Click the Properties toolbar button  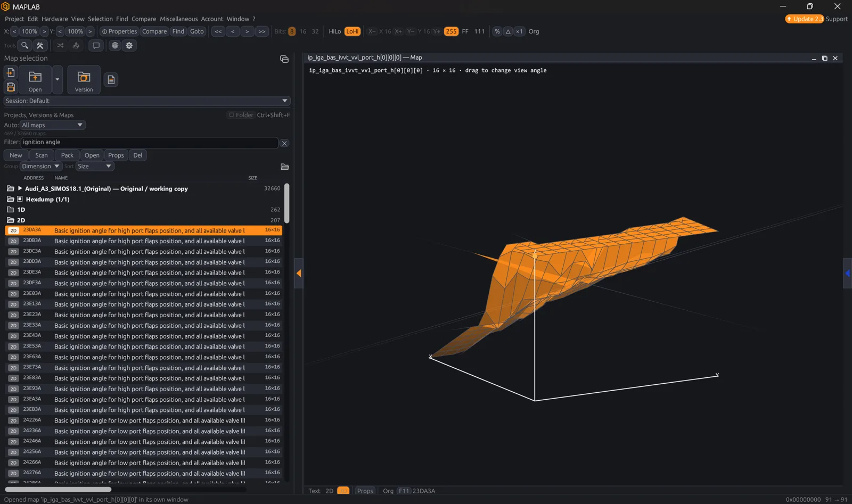(x=119, y=31)
